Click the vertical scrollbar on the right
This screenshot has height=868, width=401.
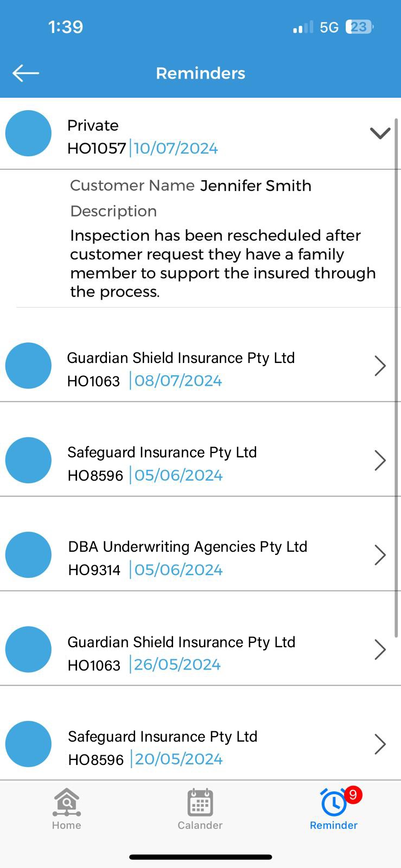coord(397,380)
